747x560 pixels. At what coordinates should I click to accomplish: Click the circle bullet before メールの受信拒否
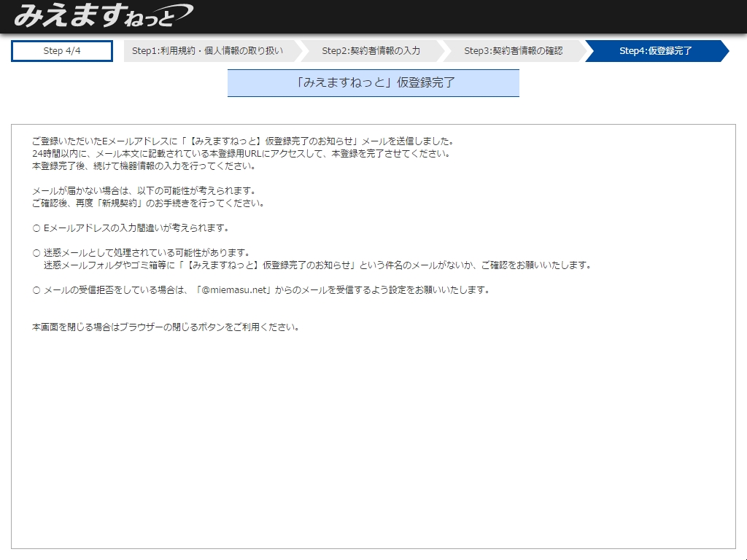click(36, 290)
